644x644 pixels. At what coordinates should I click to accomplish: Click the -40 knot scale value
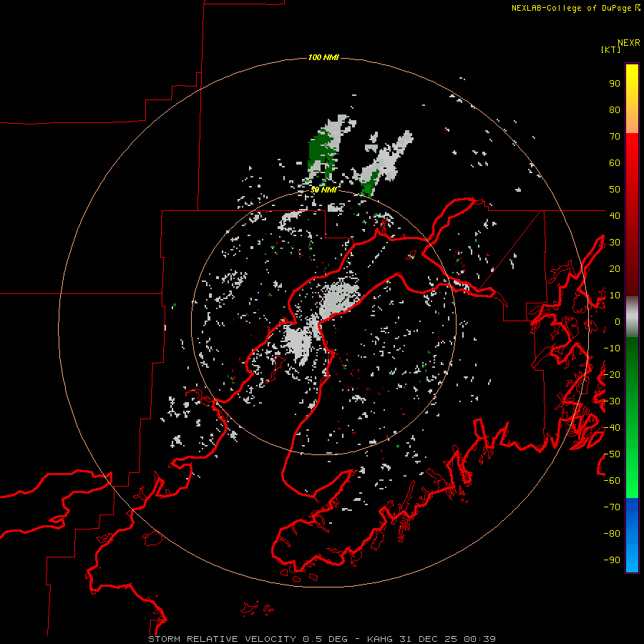pyautogui.click(x=612, y=428)
